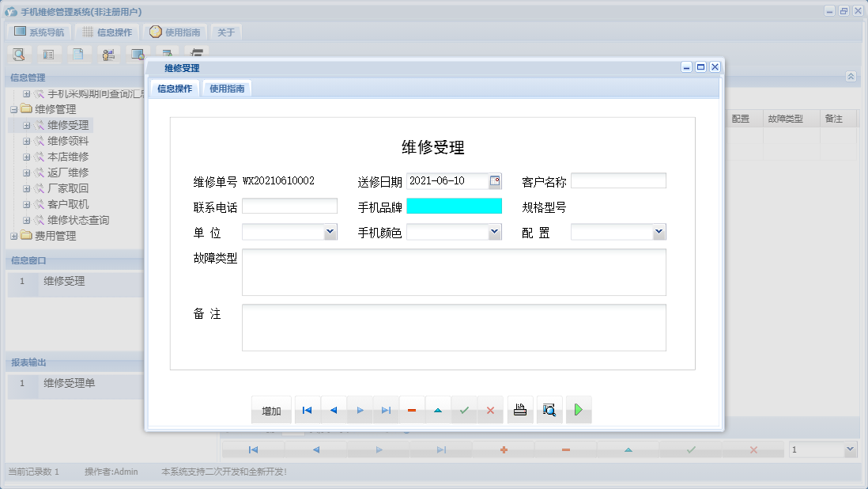
Task: Click the red X cancel icon in dialog
Action: point(490,411)
